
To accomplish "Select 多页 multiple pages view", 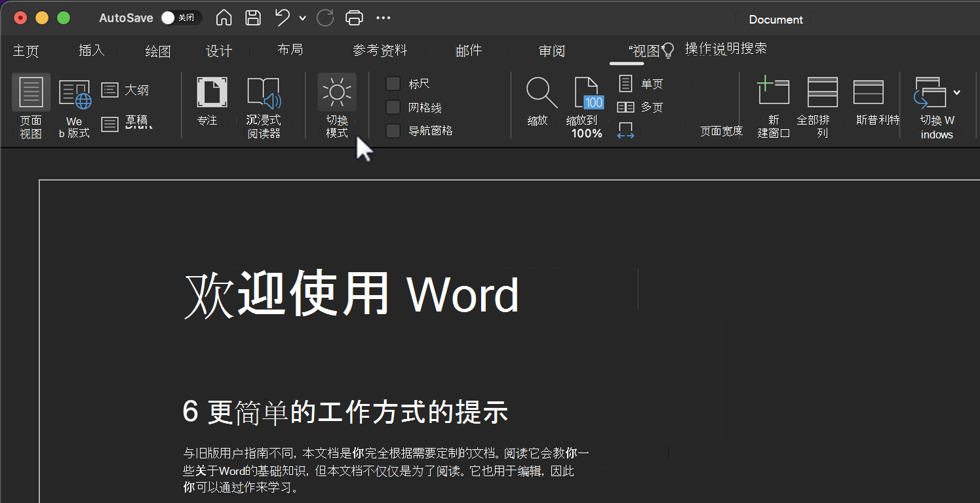I will coord(640,107).
